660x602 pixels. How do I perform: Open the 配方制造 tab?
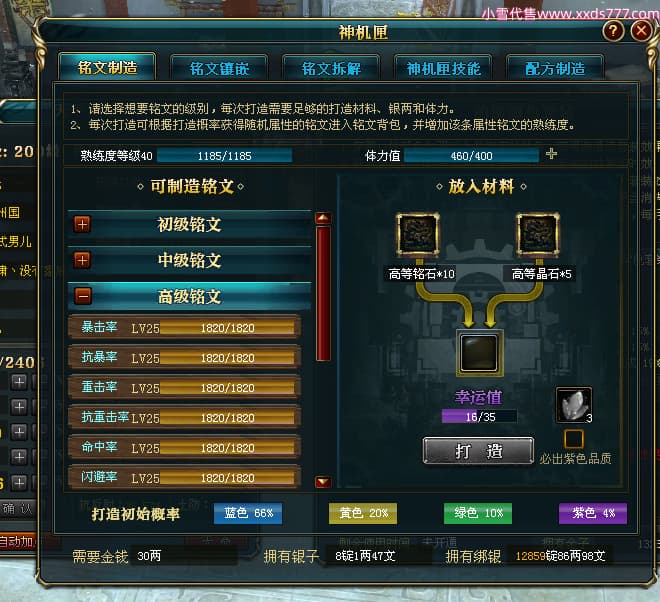tap(555, 68)
